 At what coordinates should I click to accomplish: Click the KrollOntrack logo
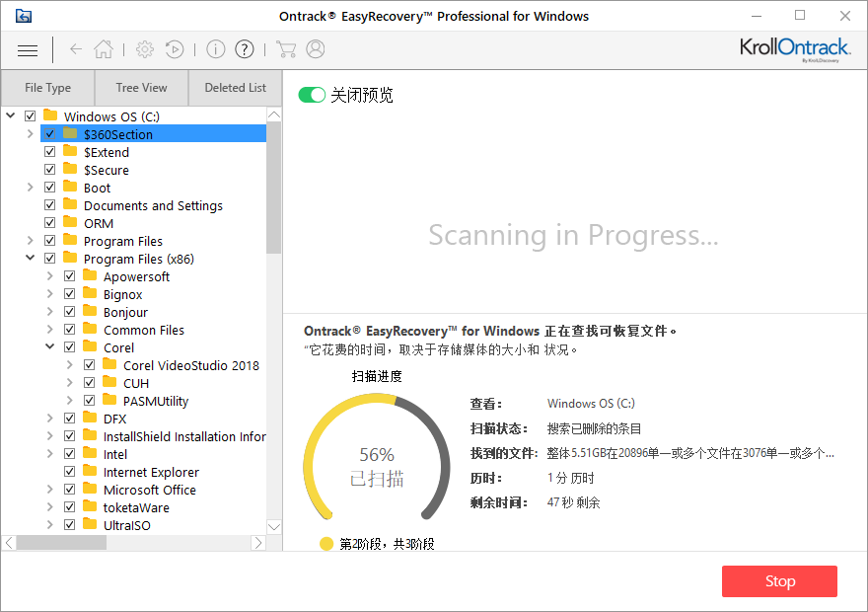(x=794, y=49)
